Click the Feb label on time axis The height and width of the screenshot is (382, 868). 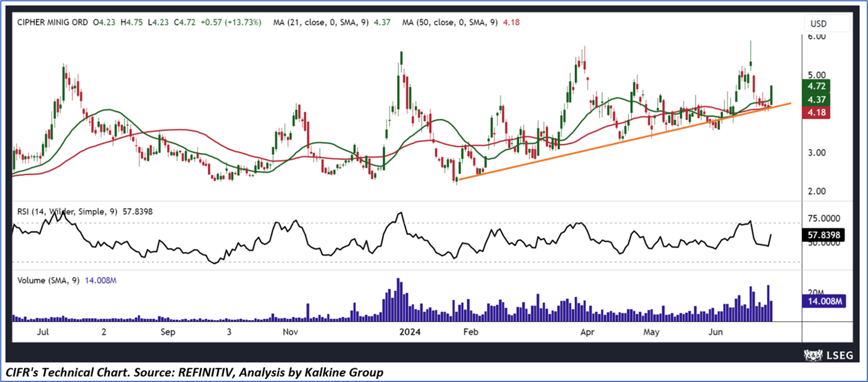pyautogui.click(x=470, y=331)
